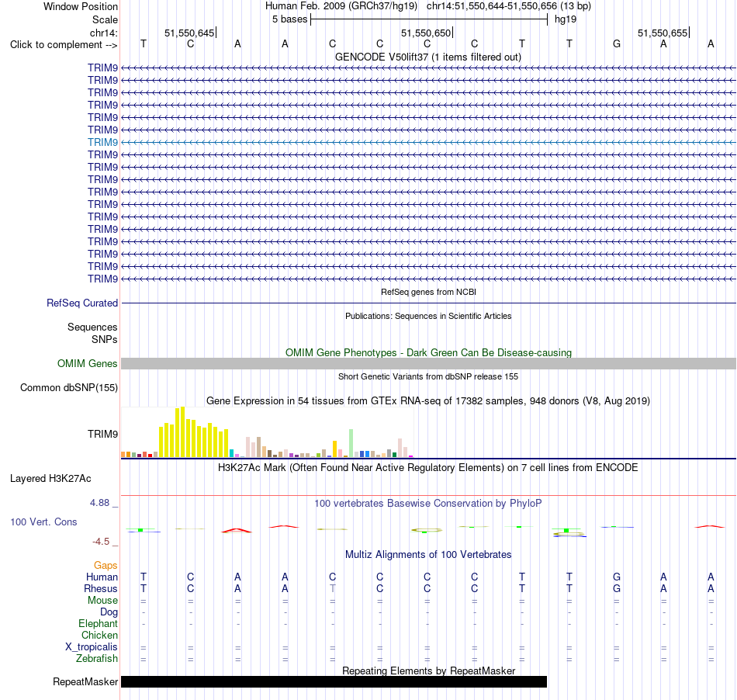The height and width of the screenshot is (700, 737).
Task: Click the G base in the Rhesus row
Action: point(617,588)
